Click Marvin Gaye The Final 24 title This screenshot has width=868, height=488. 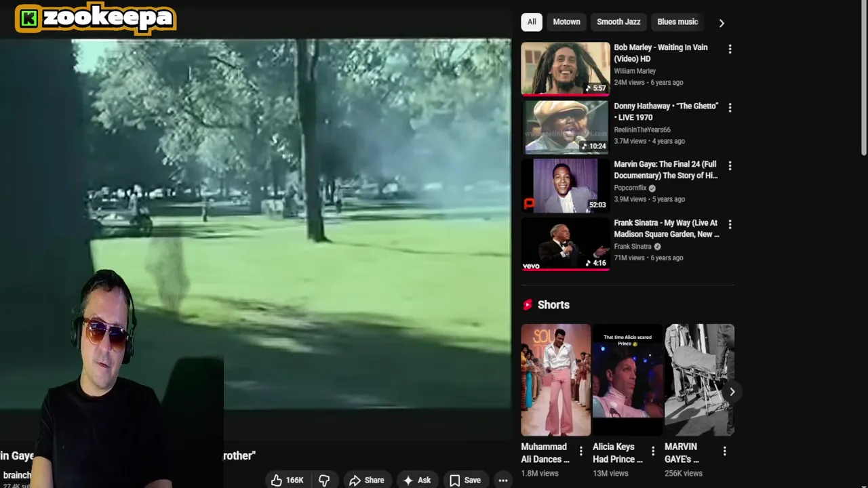tap(665, 169)
